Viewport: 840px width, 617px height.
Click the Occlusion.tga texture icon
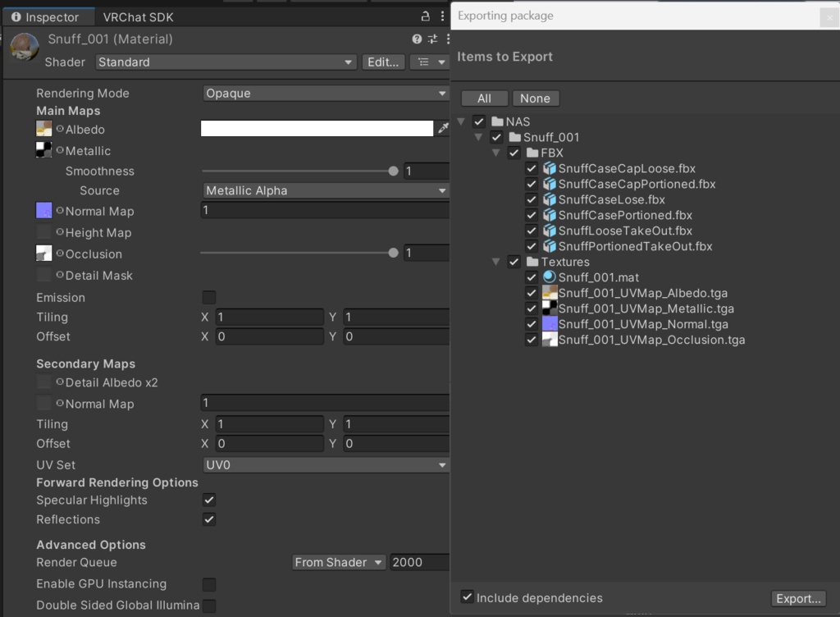(x=550, y=339)
